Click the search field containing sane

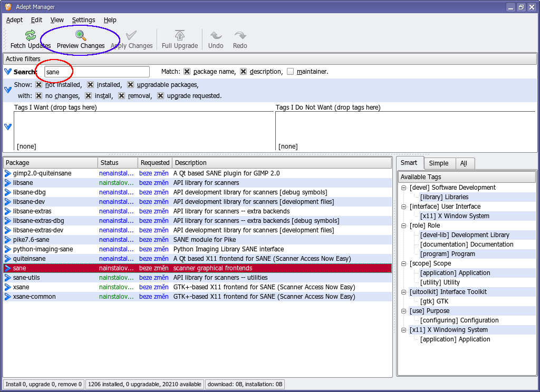pyautogui.click(x=97, y=72)
